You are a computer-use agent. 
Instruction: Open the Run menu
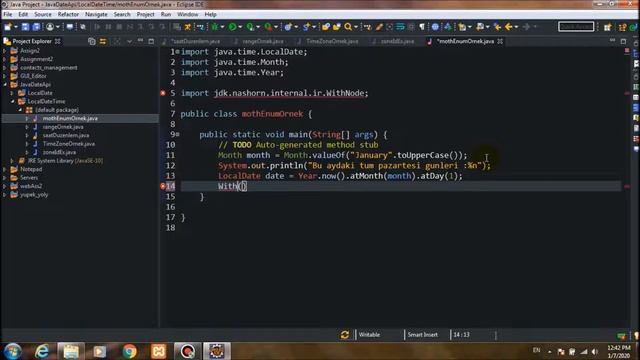[x=166, y=14]
